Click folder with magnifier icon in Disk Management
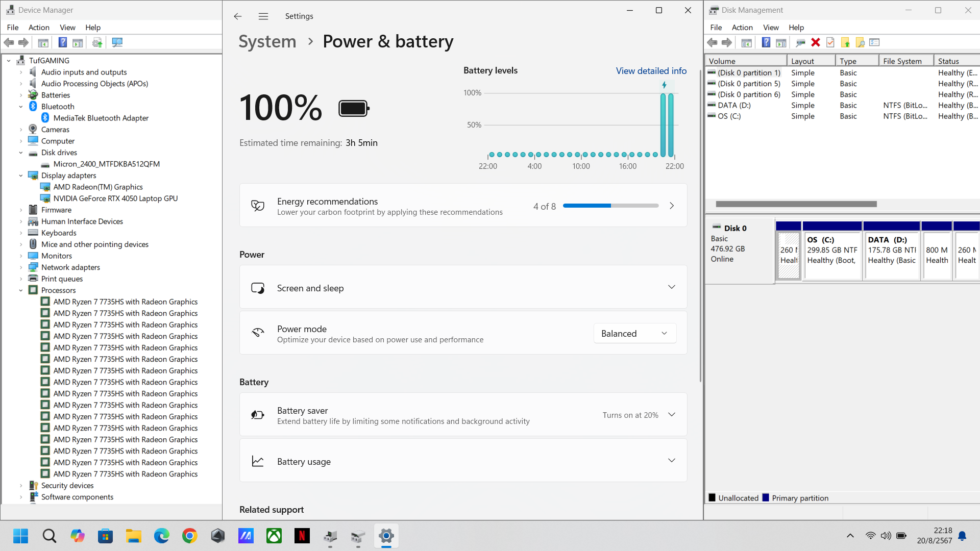This screenshot has height=551, width=980. point(860,43)
